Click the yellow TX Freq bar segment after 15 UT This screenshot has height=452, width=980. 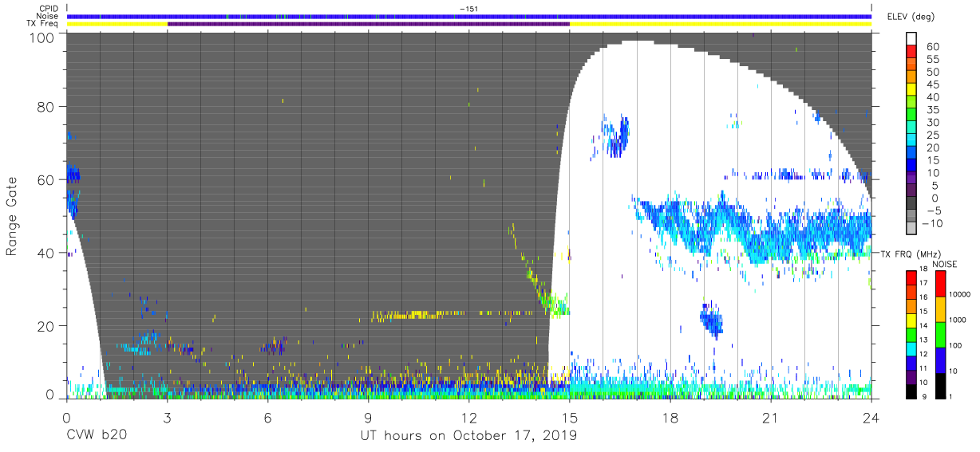(x=720, y=24)
